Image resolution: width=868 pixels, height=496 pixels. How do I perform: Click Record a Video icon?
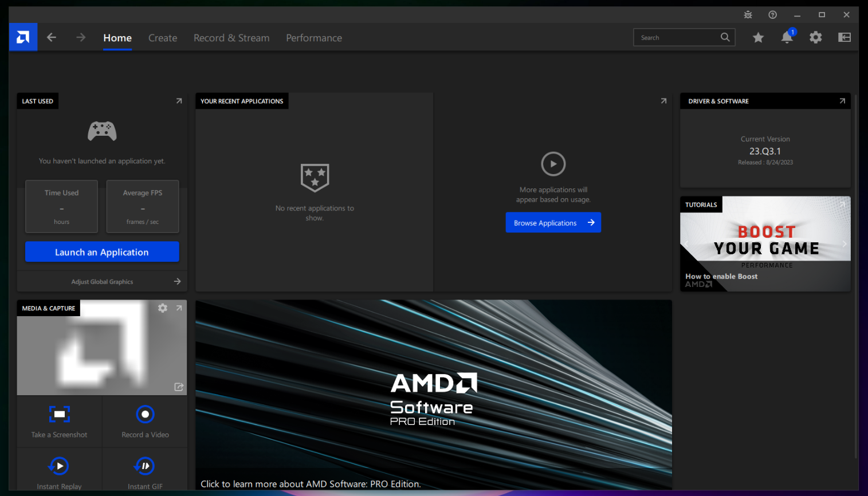click(146, 414)
